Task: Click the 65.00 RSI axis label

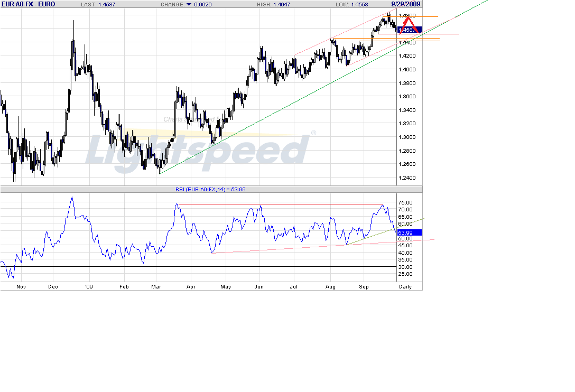Action: click(x=405, y=217)
